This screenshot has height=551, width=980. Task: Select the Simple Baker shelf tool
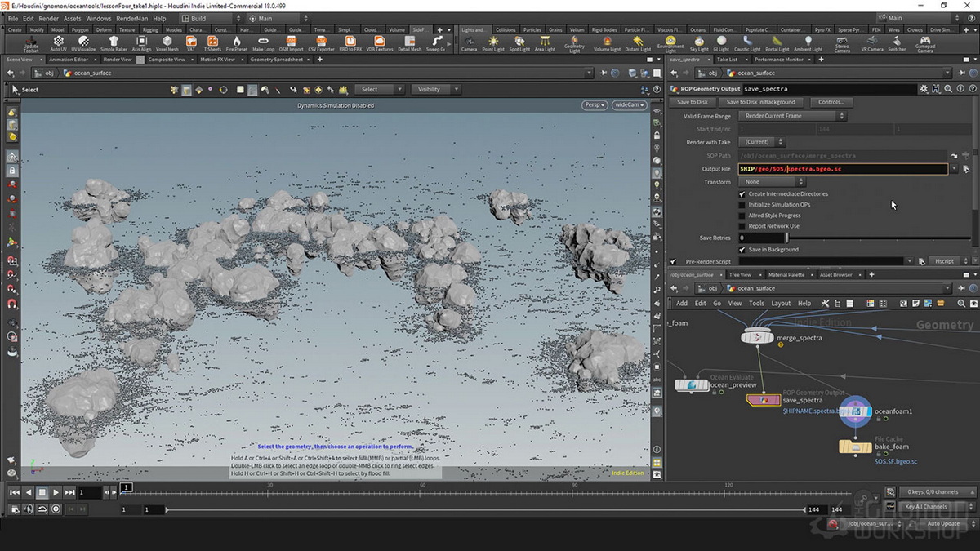[114, 42]
